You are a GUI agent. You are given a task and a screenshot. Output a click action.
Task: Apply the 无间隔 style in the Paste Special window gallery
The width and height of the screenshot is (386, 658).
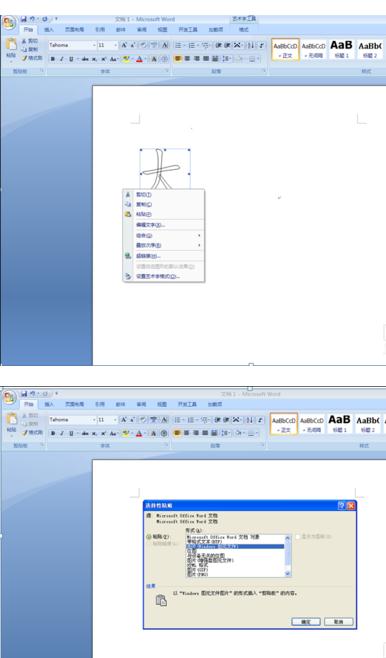312,424
